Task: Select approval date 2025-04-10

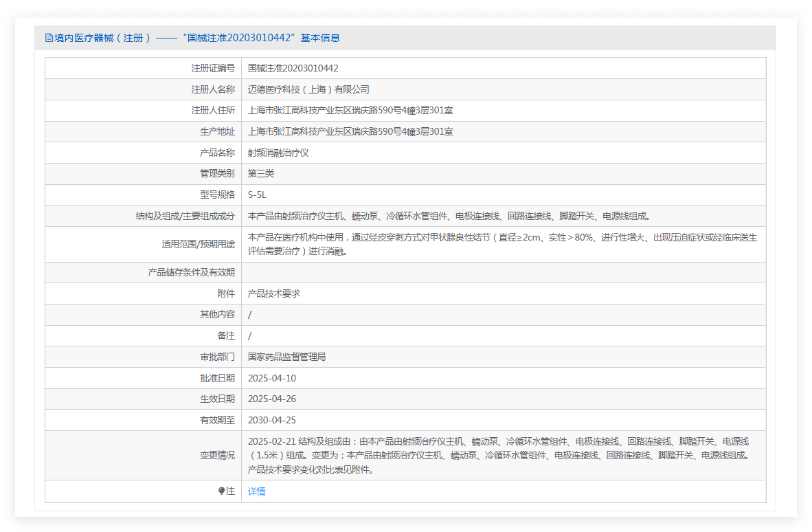Action: (x=272, y=378)
